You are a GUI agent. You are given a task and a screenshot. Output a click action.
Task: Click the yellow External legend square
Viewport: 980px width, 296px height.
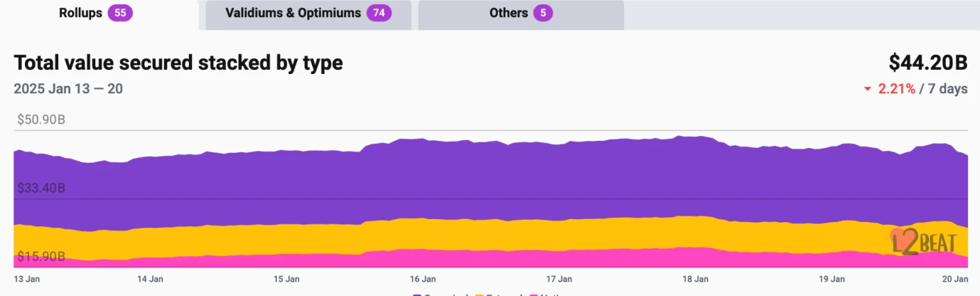coord(479,294)
